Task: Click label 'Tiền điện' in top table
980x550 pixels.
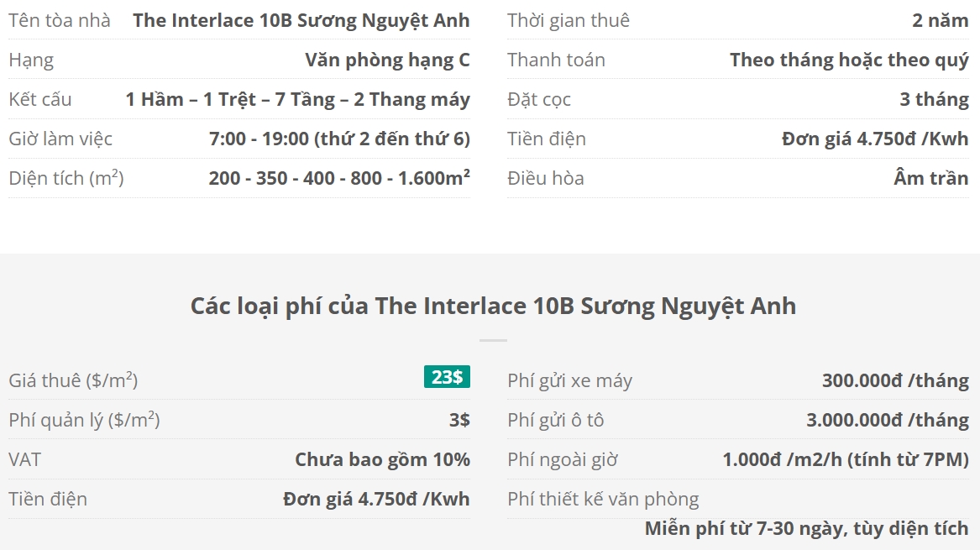Action: [547, 139]
